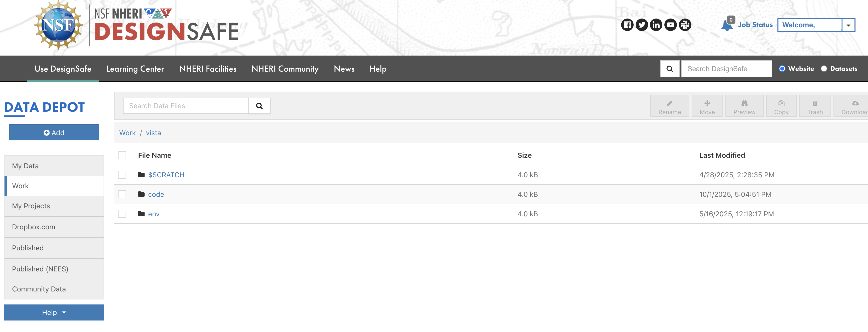Open the NHERI Facilities menu

pos(208,69)
